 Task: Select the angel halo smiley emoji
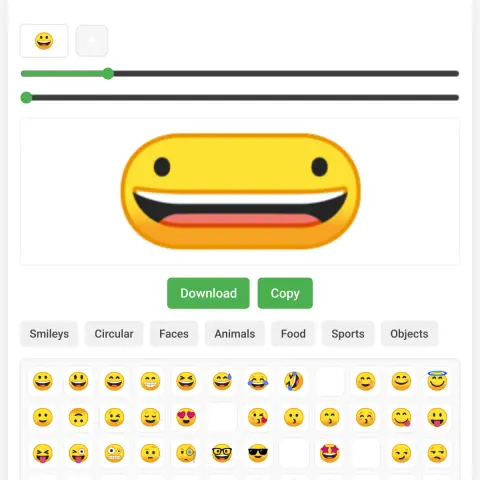[437, 381]
